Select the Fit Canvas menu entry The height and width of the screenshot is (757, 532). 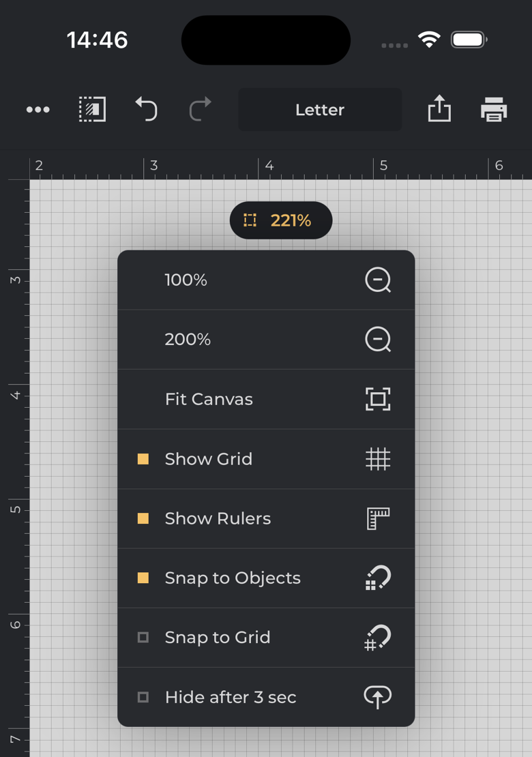(209, 399)
